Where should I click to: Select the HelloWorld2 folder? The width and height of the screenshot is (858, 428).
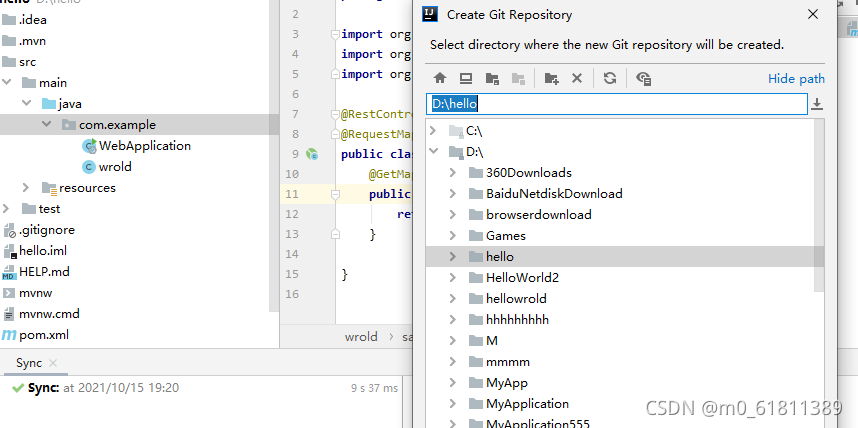pos(514,277)
